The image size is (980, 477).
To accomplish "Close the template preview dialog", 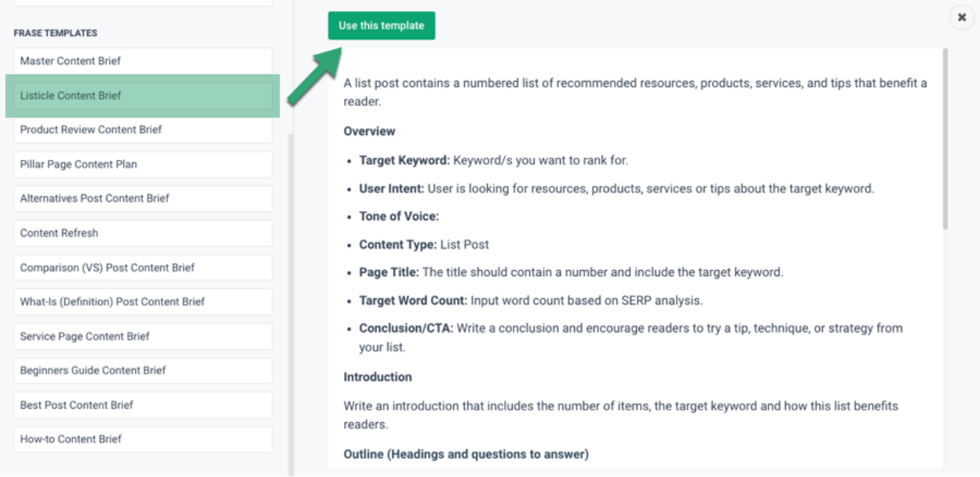I will click(x=962, y=17).
